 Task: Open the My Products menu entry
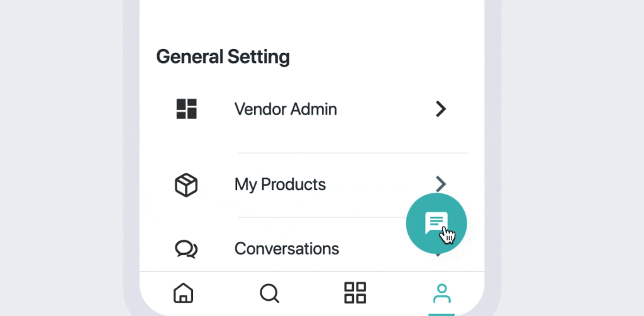[x=280, y=184]
